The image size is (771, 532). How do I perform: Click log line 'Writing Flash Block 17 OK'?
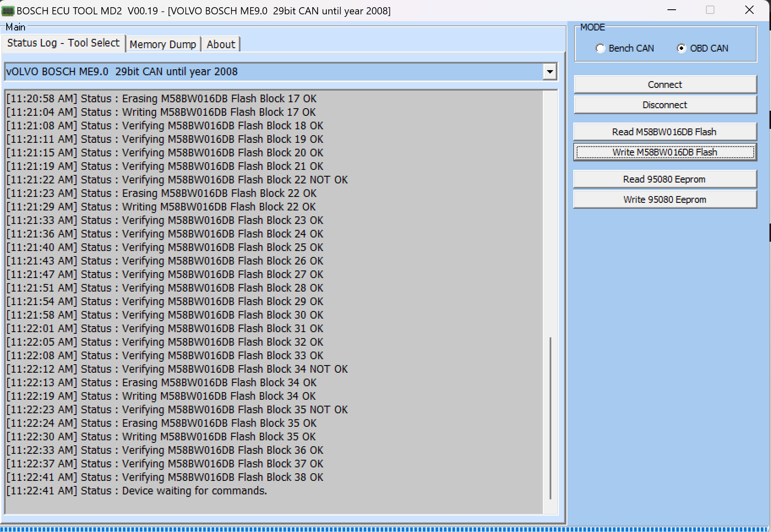pyautogui.click(x=161, y=112)
